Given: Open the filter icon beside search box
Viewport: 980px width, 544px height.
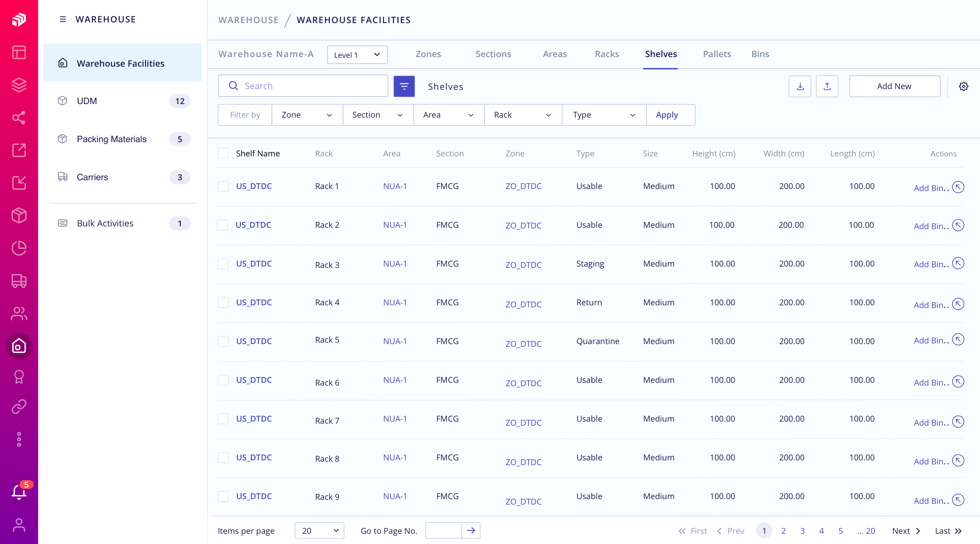Looking at the screenshot, I should tap(404, 86).
